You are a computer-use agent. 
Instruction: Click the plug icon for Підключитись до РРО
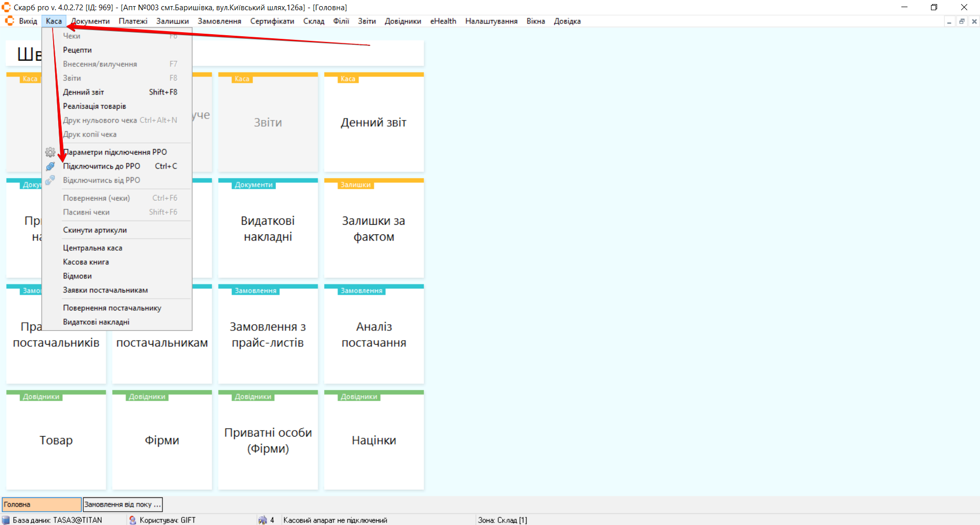(50, 166)
